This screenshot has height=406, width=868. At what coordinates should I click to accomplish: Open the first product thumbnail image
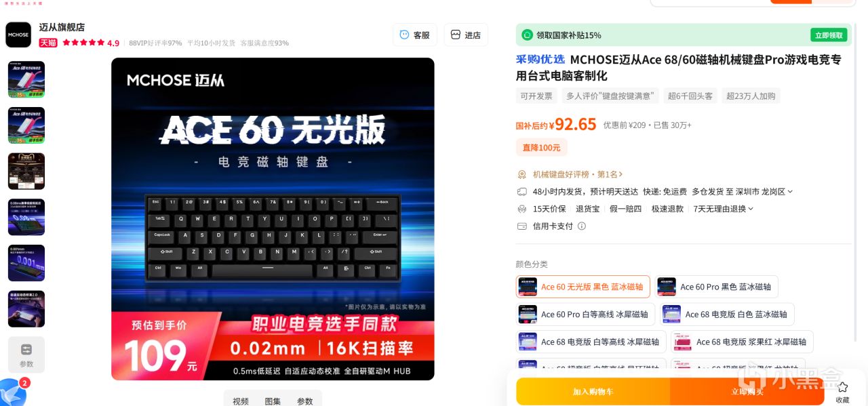26,79
